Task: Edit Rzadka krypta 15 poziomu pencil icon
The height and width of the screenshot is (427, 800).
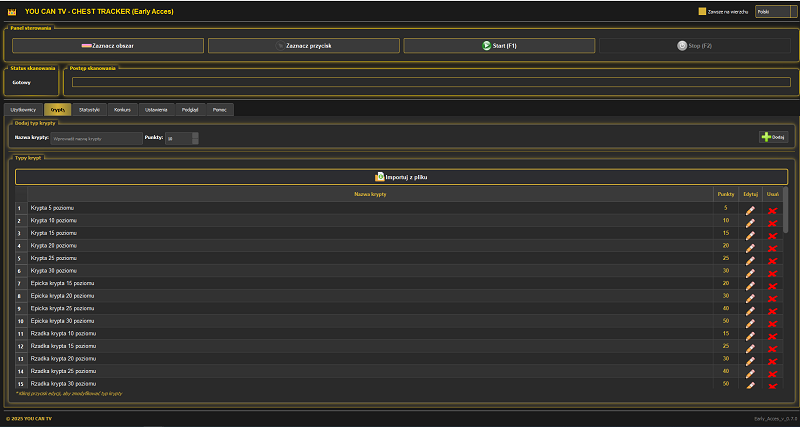Action: click(749, 348)
